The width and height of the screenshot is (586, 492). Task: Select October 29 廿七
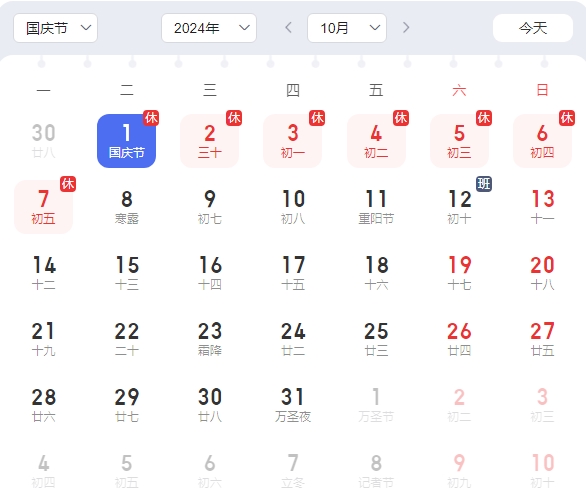pyautogui.click(x=126, y=405)
